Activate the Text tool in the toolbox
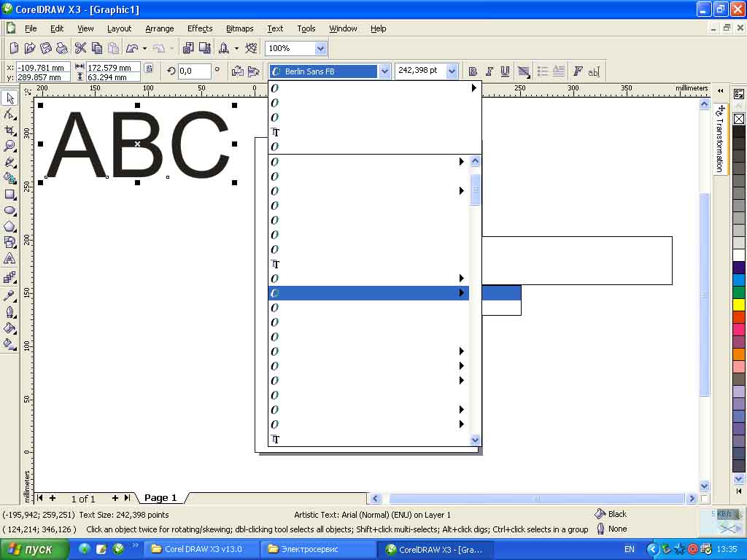747x560 pixels. tap(9, 259)
